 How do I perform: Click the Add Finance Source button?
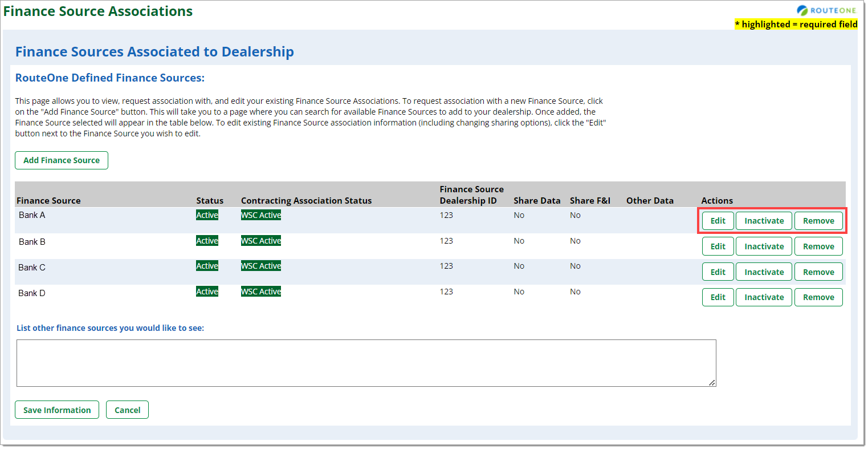click(62, 160)
